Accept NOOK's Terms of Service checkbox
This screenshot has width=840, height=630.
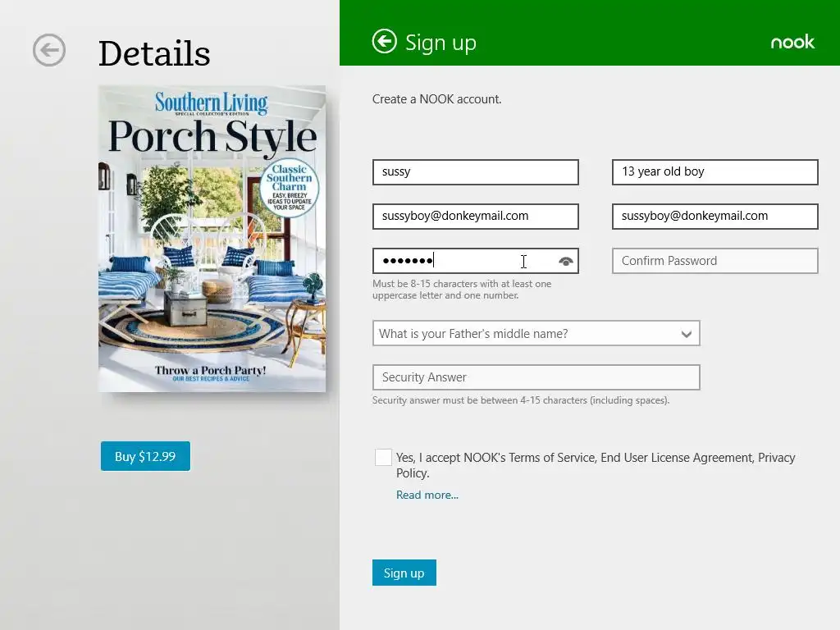383,457
